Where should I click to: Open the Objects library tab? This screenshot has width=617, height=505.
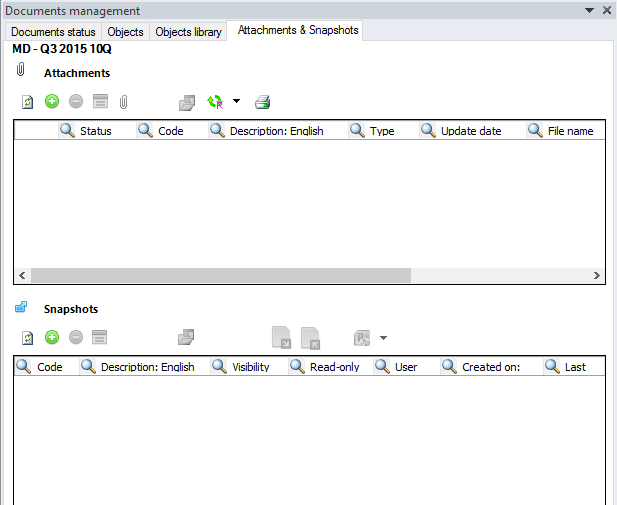click(x=188, y=32)
